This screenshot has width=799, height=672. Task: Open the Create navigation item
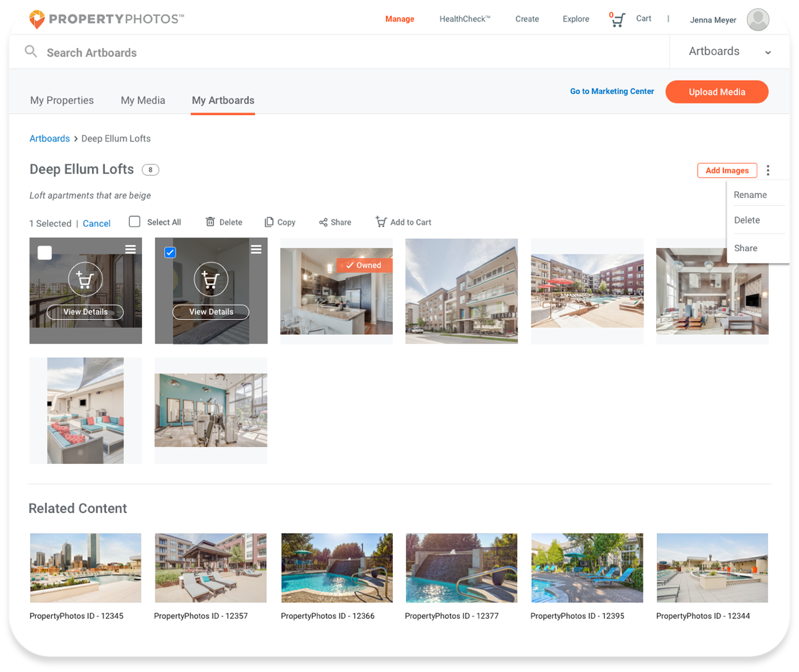point(527,19)
